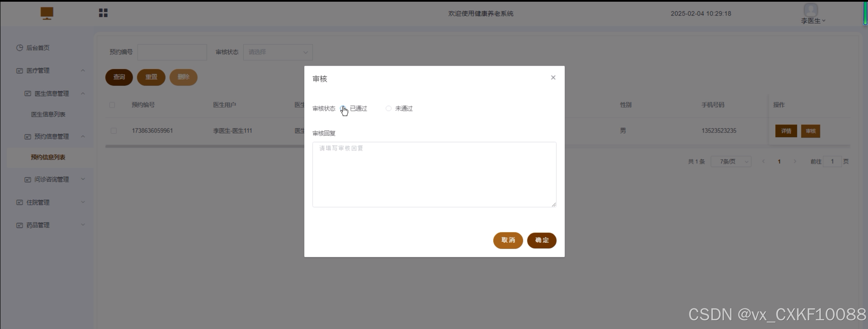The image size is (868, 329).
Task: Close the 审核 dialog with X
Action: [553, 77]
